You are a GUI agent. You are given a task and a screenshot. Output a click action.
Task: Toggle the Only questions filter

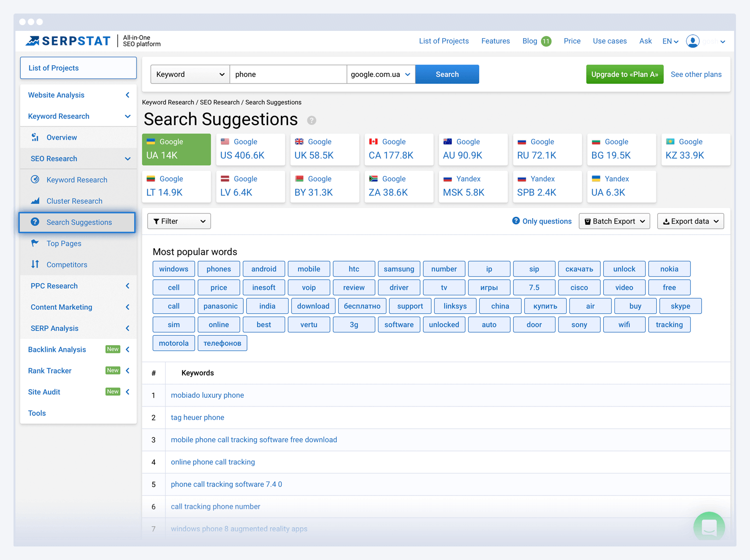coord(542,221)
